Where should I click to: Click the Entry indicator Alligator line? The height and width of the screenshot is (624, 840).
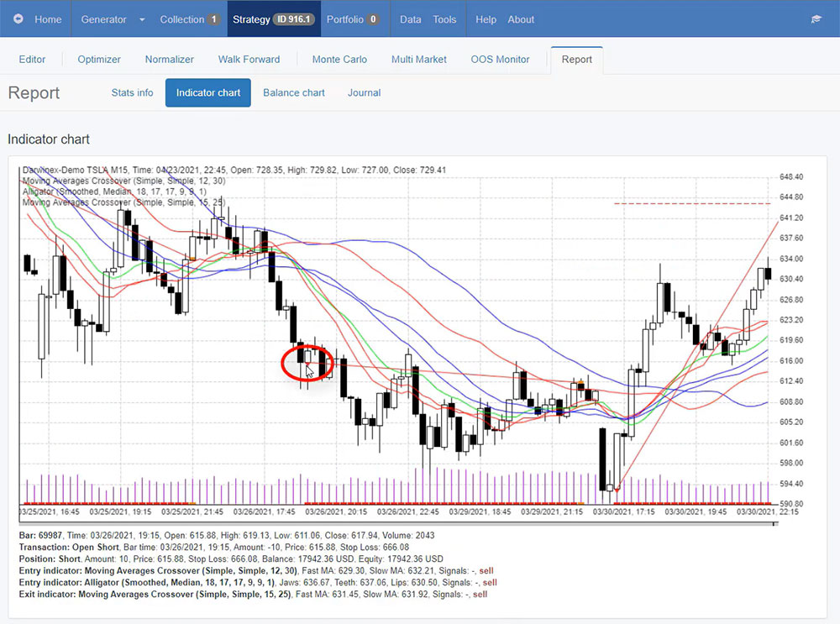pos(258,582)
